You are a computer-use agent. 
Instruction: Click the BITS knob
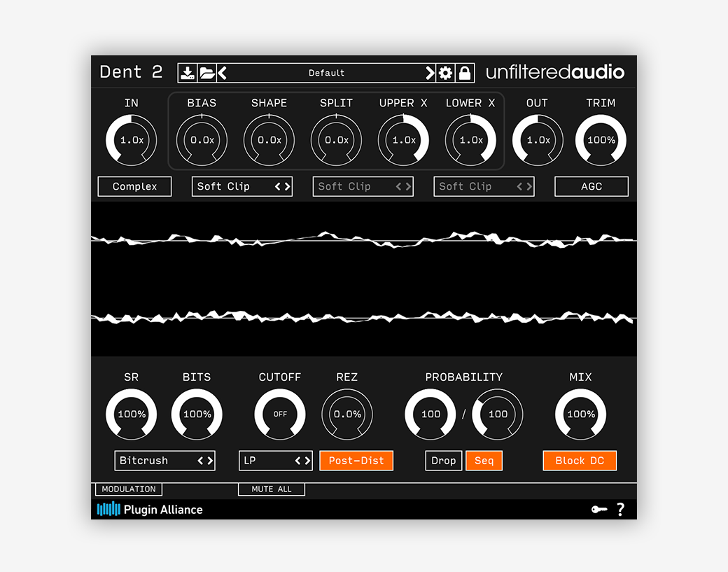coord(197,414)
